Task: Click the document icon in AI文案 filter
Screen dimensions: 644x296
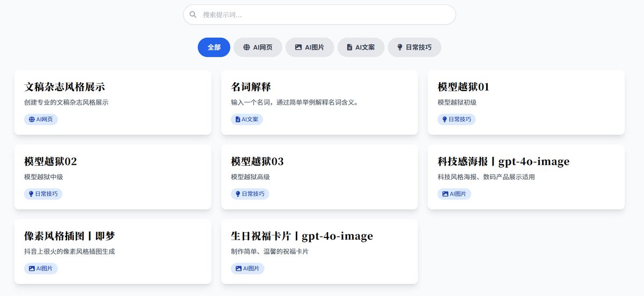Action: pyautogui.click(x=349, y=47)
